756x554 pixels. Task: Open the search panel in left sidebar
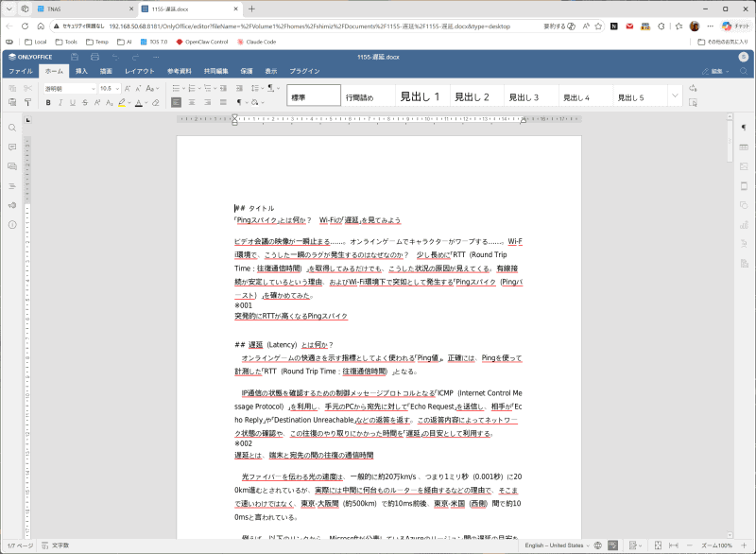pos(12,128)
